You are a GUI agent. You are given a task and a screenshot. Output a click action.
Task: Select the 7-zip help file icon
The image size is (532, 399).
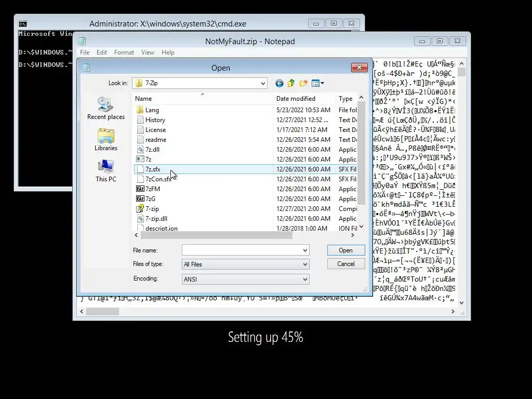(x=140, y=208)
